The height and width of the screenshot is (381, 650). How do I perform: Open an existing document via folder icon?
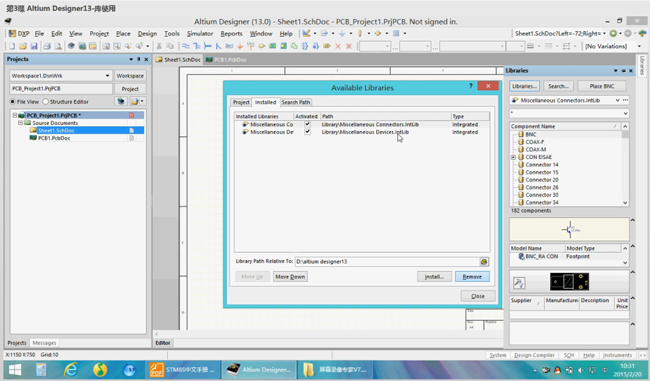point(23,46)
